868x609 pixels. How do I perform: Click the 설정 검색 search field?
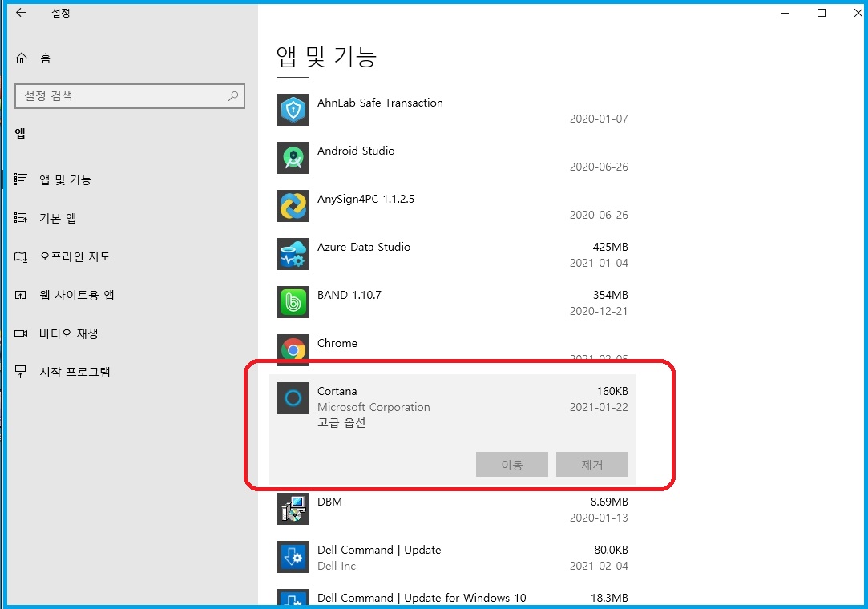[x=130, y=96]
